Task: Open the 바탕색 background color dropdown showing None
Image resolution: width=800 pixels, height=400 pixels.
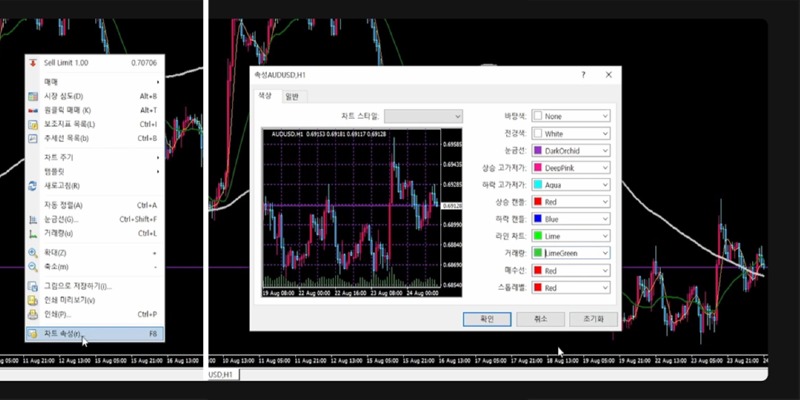Action: (x=571, y=116)
